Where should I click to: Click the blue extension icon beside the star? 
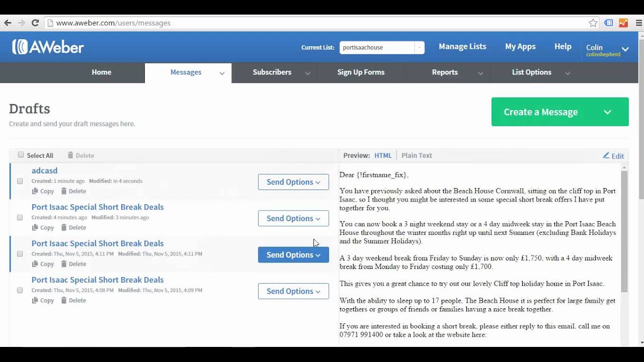609,23
